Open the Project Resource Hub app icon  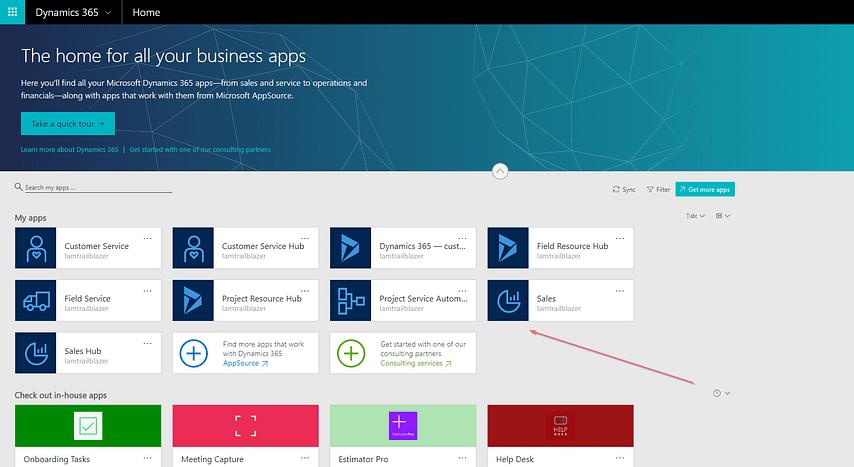coord(193,300)
